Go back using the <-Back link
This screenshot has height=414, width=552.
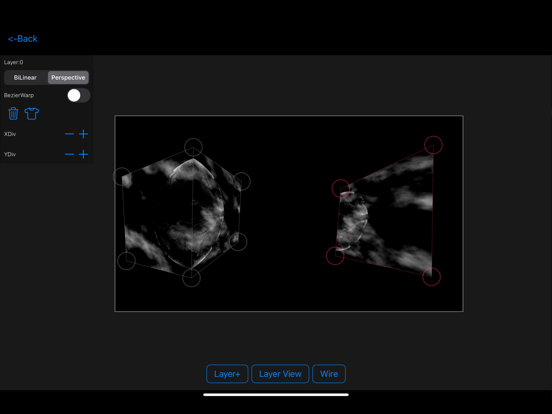pos(23,39)
